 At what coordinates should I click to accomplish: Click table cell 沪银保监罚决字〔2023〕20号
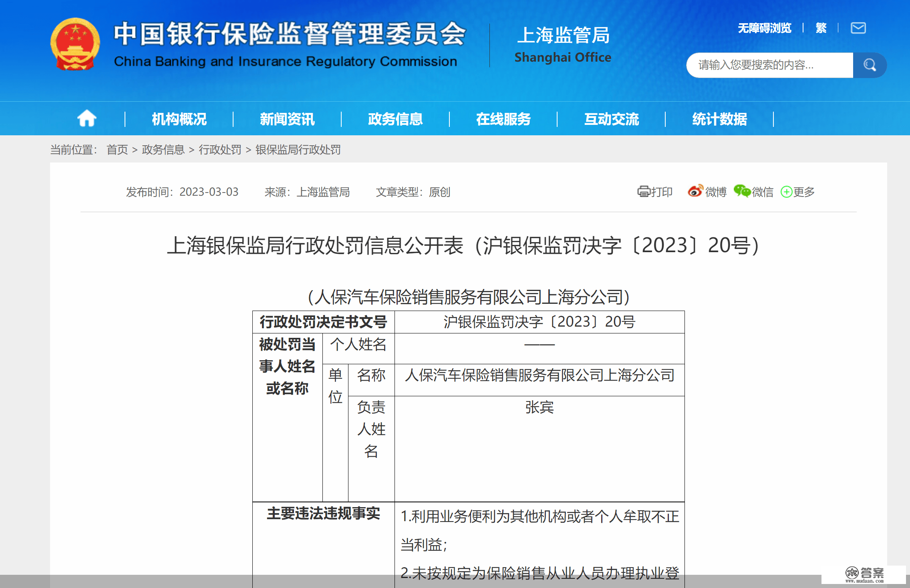pyautogui.click(x=540, y=322)
